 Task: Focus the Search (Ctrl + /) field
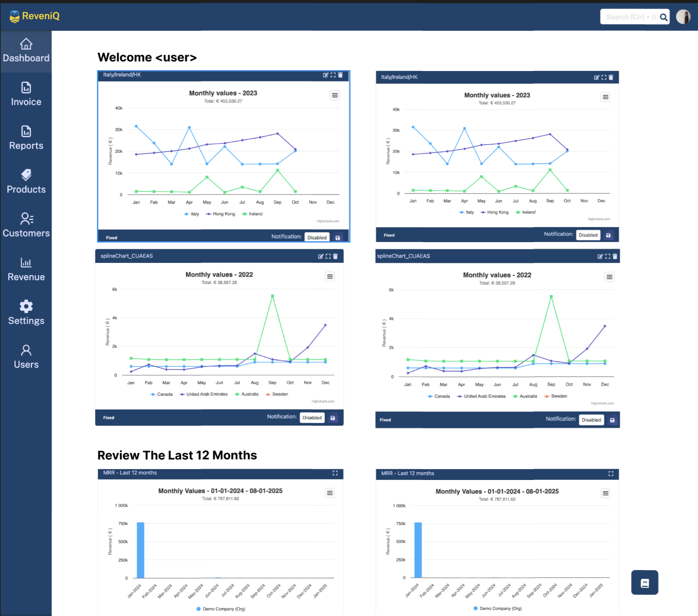[x=630, y=17]
